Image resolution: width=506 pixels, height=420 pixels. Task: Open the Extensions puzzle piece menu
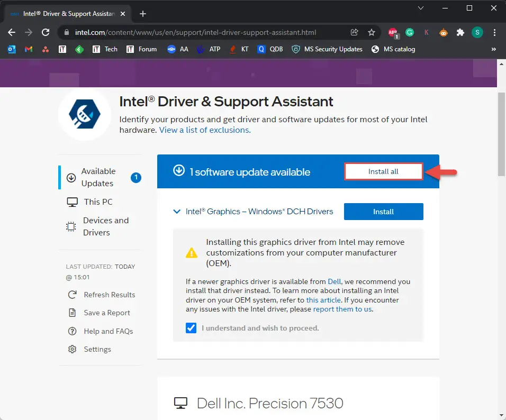tap(460, 32)
